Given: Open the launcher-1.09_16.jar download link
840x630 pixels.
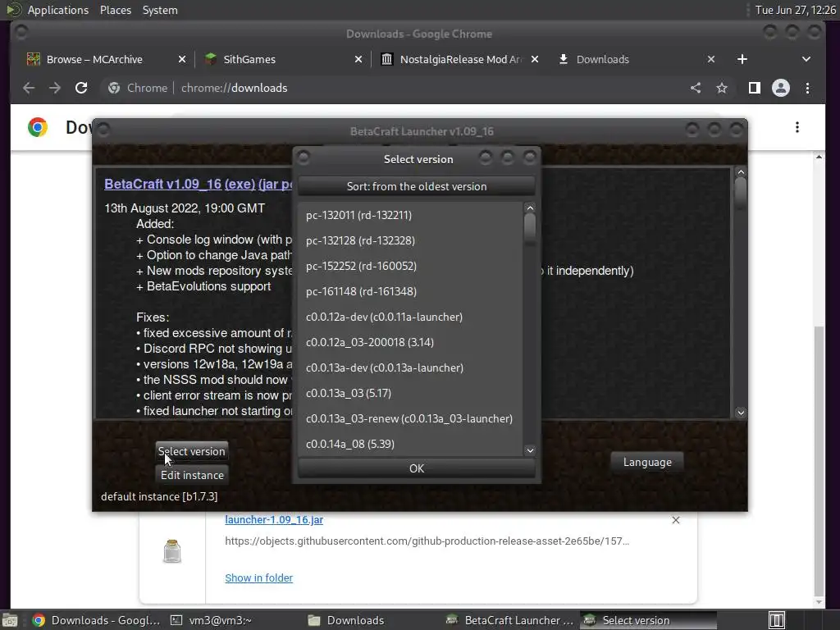Looking at the screenshot, I should tap(274, 519).
